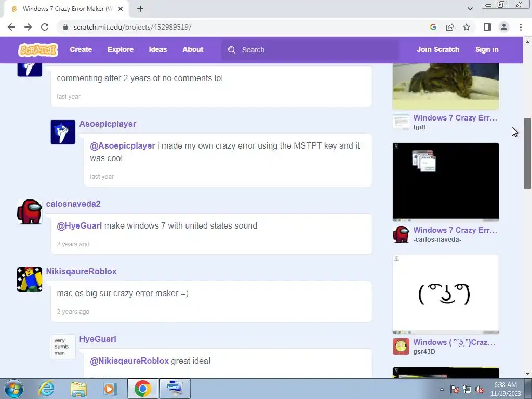This screenshot has height=399, width=532.
Task: Click the Asoepicplayer reply avatar
Action: [63, 132]
